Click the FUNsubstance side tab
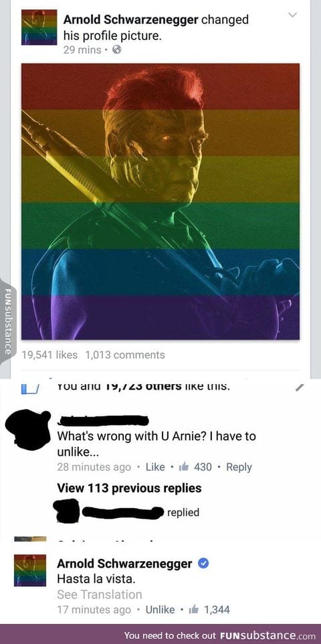This screenshot has height=644, width=321. click(x=7, y=321)
